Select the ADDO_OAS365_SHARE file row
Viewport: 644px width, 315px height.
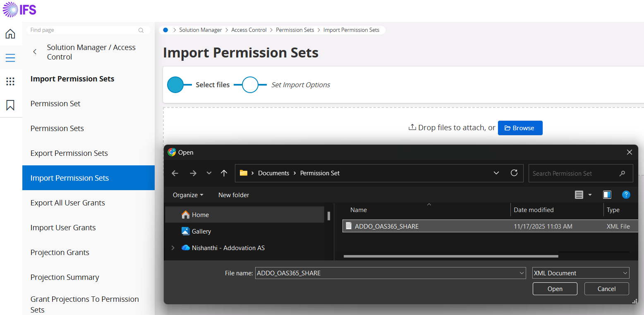tap(386, 227)
